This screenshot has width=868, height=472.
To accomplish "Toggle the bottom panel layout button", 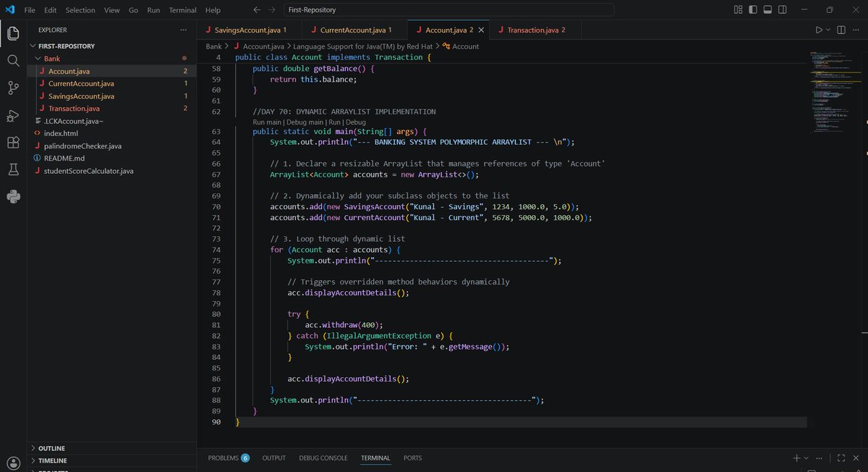I will tap(769, 10).
